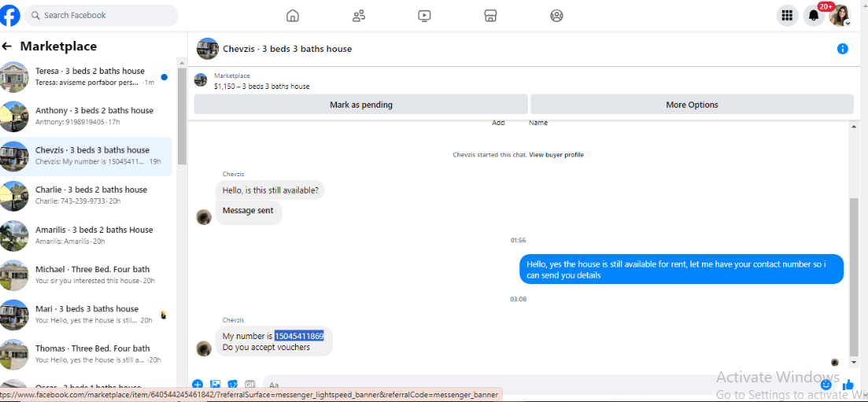Viewport: 868px width, 402px height.
Task: Choose a sticker icon in composer
Action: pos(232,384)
